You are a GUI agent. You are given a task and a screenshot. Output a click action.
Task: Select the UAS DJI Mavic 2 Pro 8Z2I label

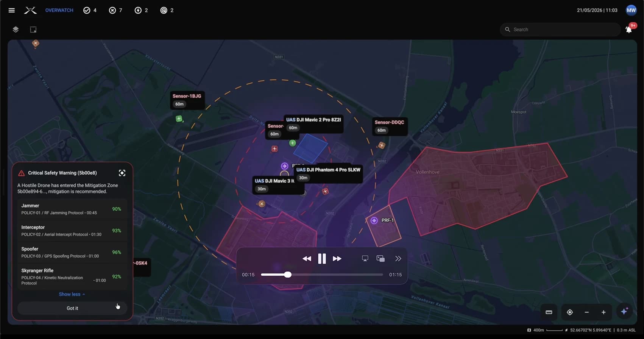click(x=313, y=123)
